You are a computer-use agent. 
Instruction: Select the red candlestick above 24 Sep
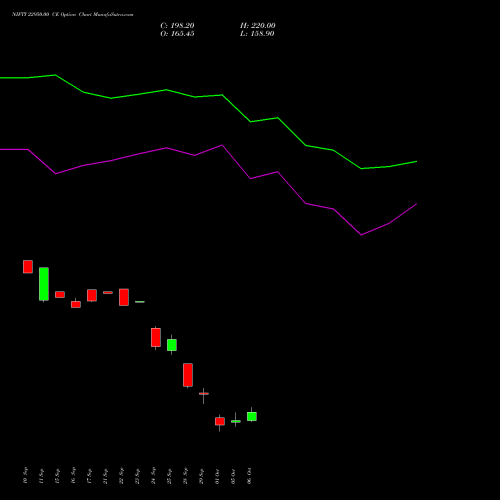tap(156, 338)
